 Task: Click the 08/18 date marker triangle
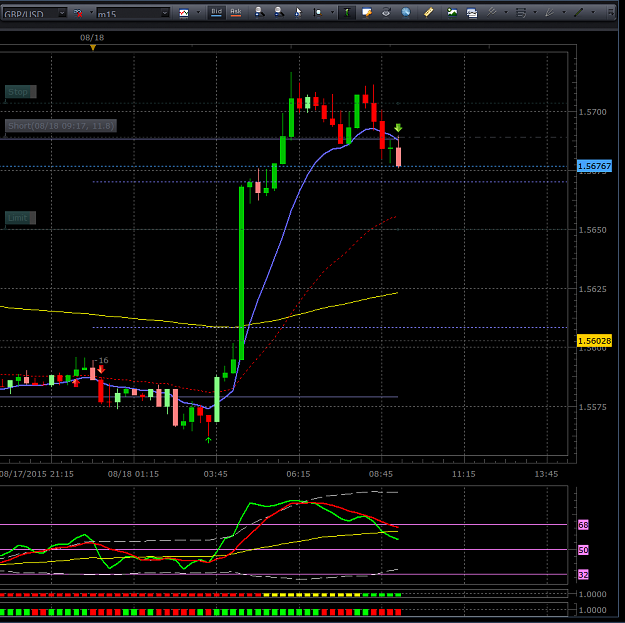click(93, 48)
